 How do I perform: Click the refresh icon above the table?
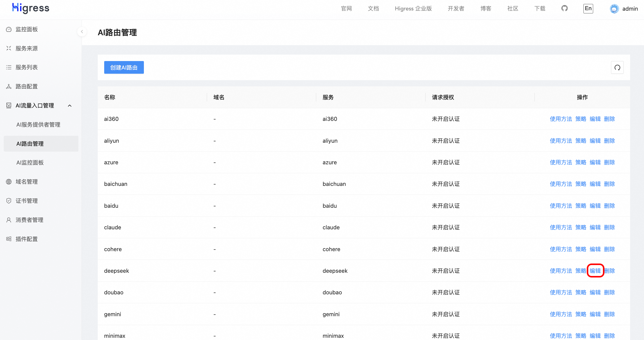[617, 68]
